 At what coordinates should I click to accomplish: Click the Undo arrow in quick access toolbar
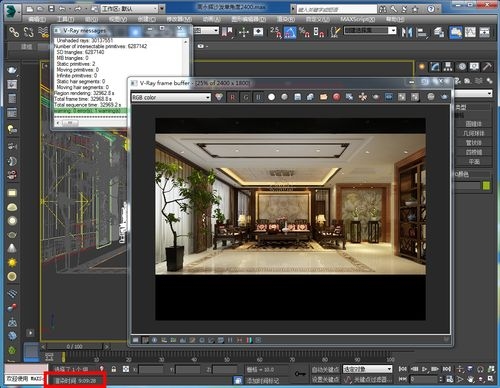tap(62, 9)
